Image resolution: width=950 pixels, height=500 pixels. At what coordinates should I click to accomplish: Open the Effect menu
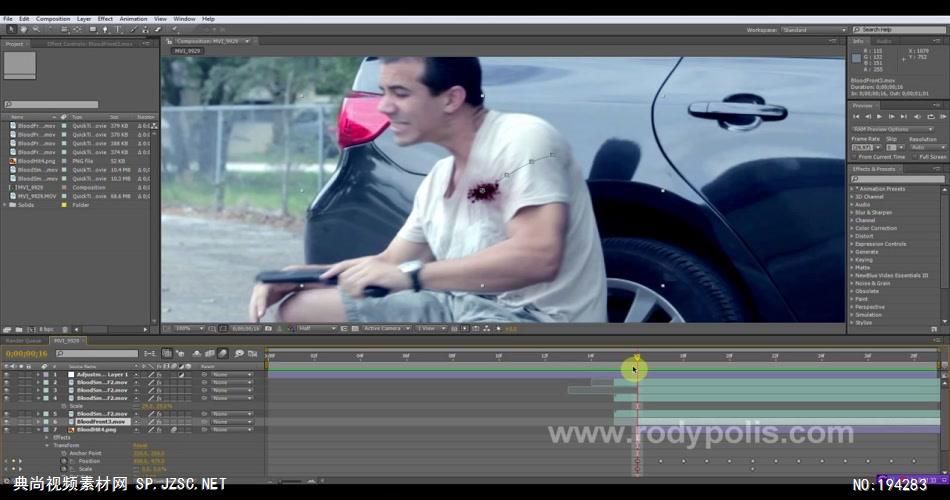pos(105,19)
